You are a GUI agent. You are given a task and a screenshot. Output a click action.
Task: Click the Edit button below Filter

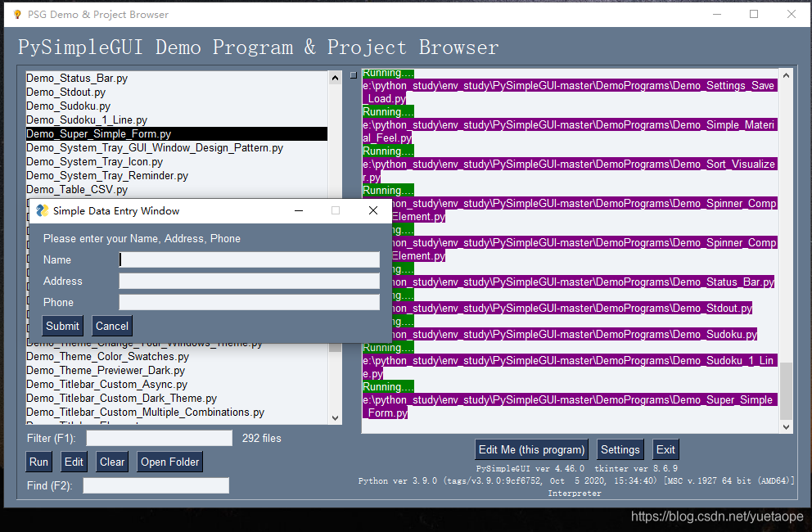(74, 462)
